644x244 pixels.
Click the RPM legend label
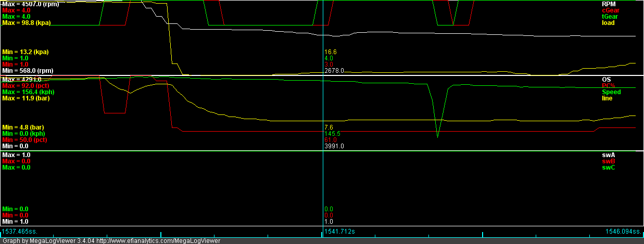[x=608, y=4]
